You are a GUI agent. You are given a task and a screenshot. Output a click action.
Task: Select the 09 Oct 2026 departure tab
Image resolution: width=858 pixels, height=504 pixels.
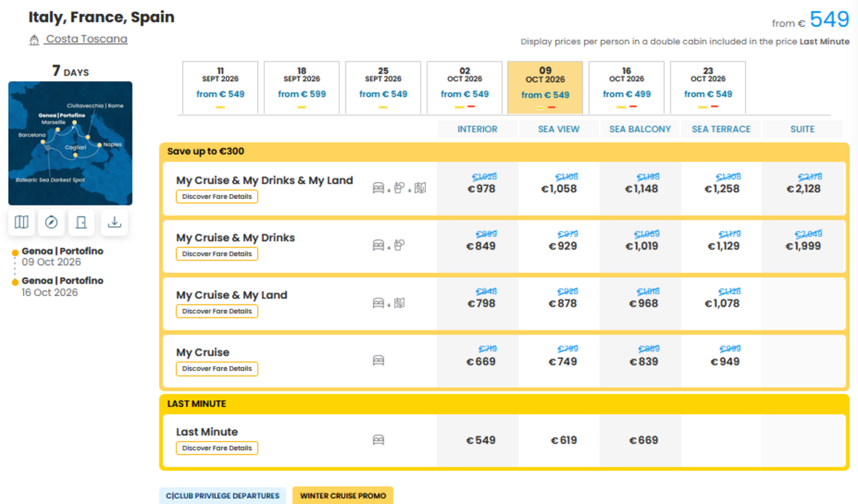545,88
